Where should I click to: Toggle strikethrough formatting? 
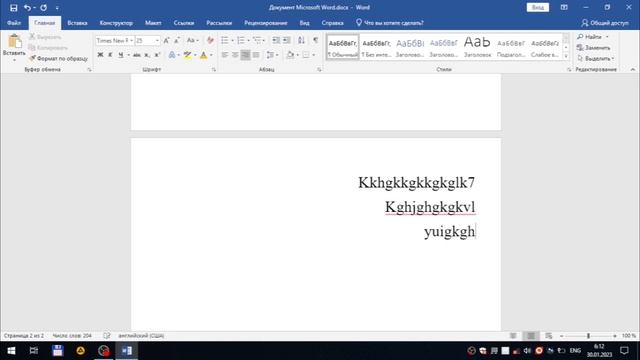137,55
